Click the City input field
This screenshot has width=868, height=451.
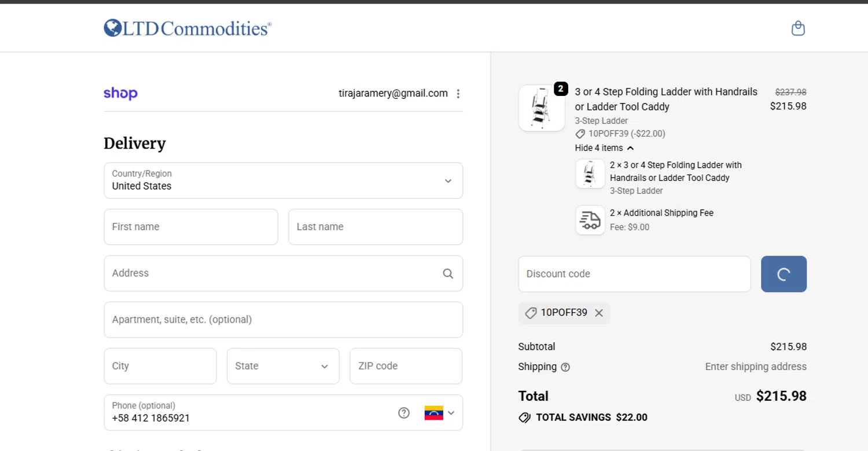160,366
